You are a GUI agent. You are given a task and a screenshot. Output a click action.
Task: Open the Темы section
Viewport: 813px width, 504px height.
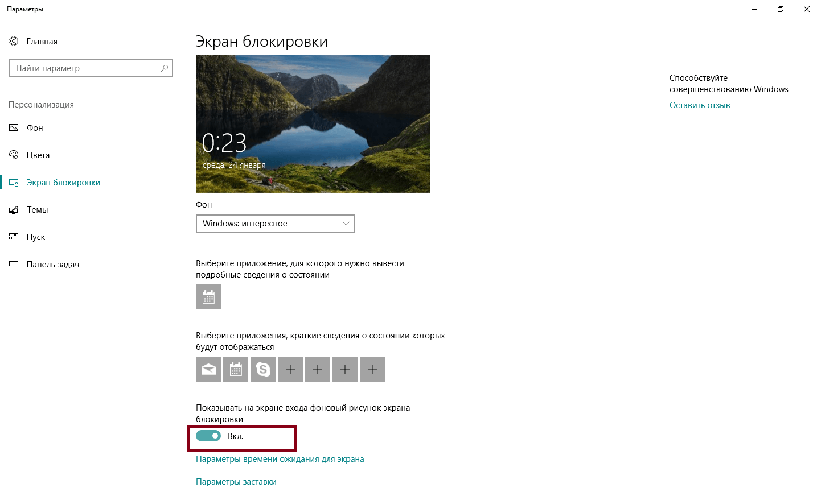(38, 210)
